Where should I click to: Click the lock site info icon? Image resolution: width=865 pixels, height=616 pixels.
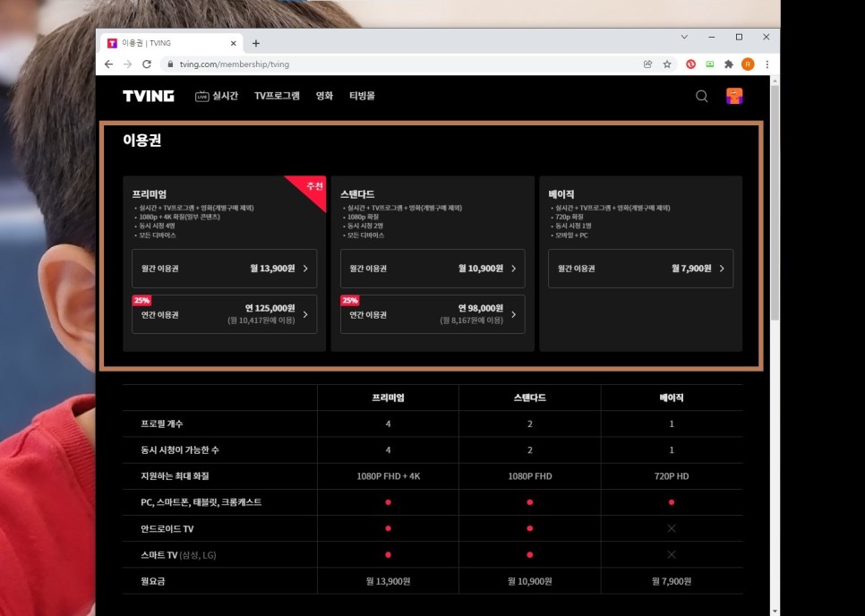tap(170, 64)
